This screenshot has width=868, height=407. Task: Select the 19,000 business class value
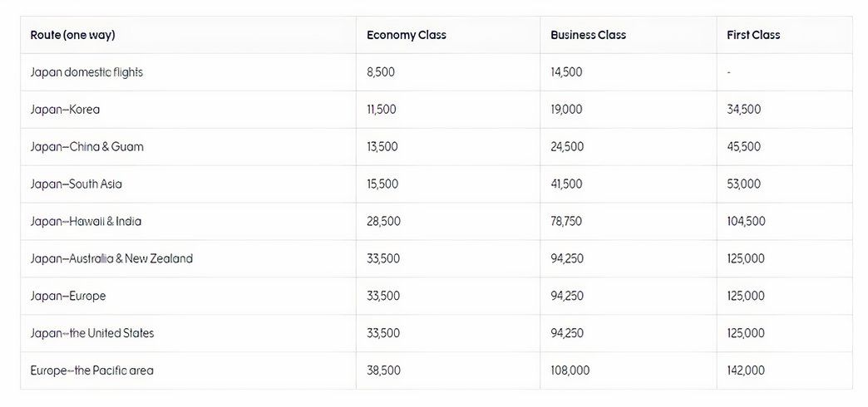point(566,110)
